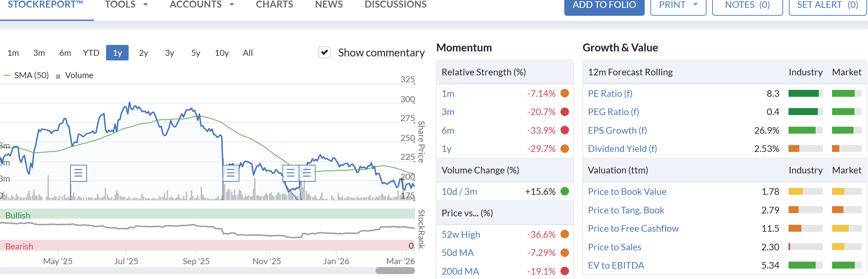This screenshot has height=279, width=868.
Task: Click the 52w High link
Action: pos(460,235)
